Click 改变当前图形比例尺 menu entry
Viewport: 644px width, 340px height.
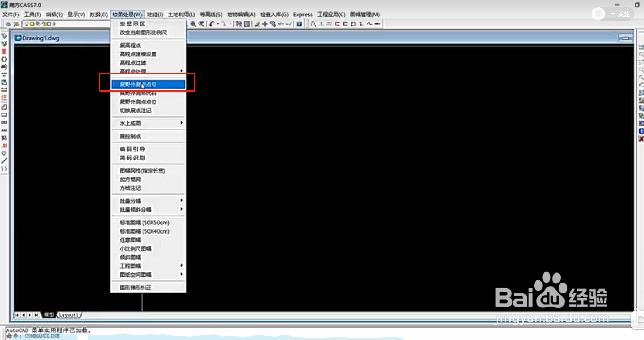pyautogui.click(x=148, y=32)
